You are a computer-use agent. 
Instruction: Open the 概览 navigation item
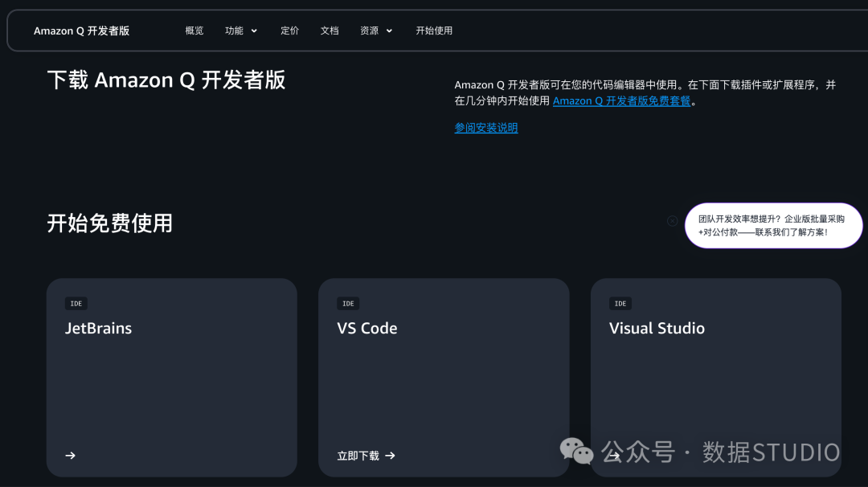click(x=194, y=31)
